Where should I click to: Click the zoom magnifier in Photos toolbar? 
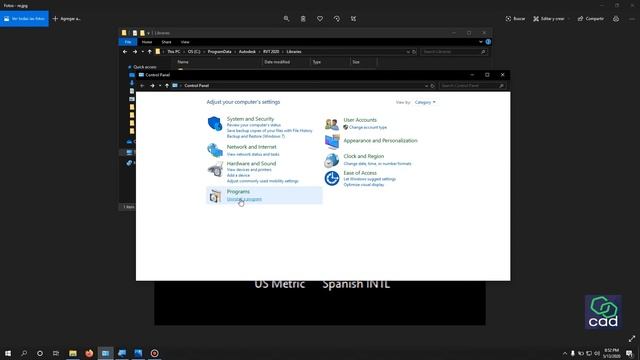coord(287,19)
